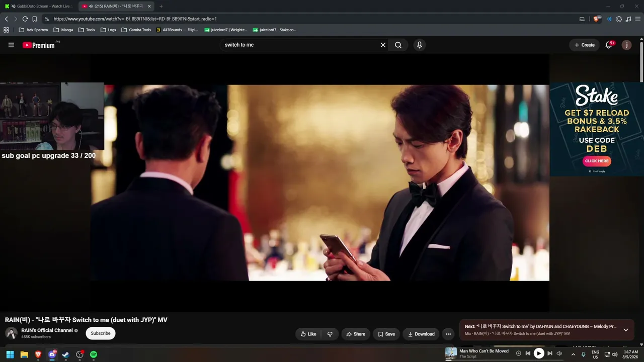Go back in browser history
This screenshot has width=644, height=362.
pyautogui.click(x=7, y=19)
